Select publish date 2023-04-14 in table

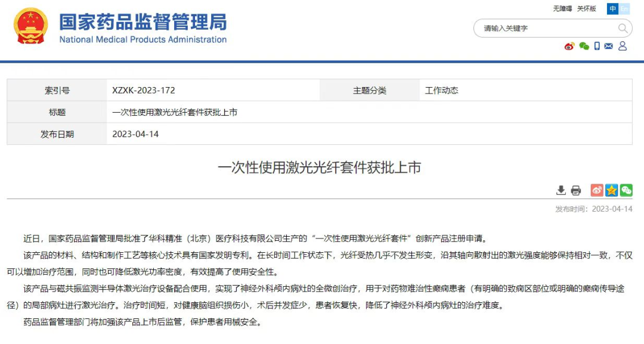pos(135,134)
